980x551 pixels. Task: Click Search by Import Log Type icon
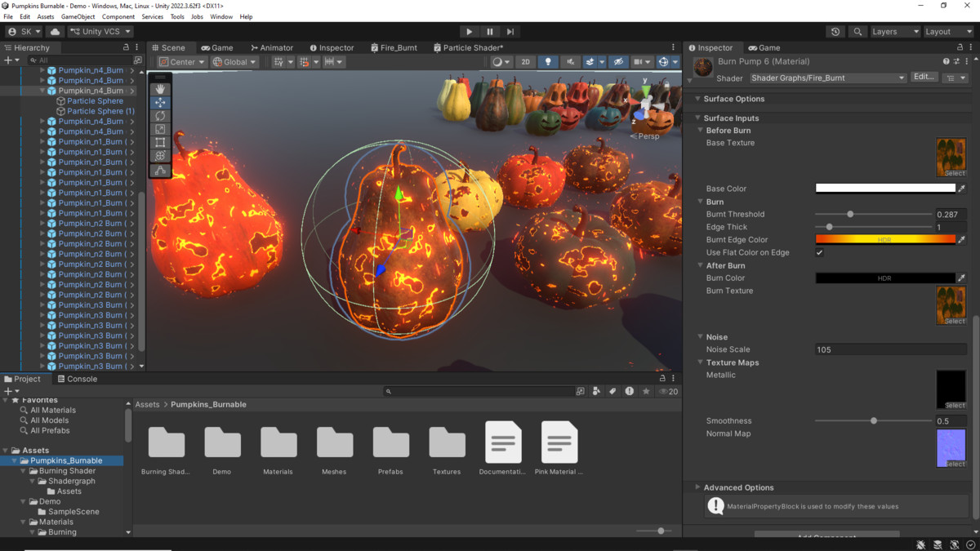point(629,392)
